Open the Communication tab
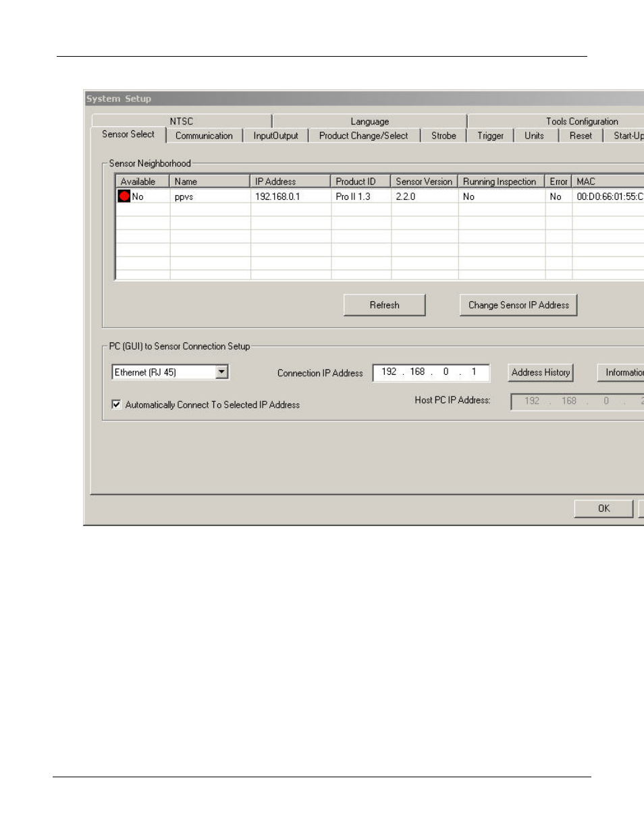 [204, 136]
